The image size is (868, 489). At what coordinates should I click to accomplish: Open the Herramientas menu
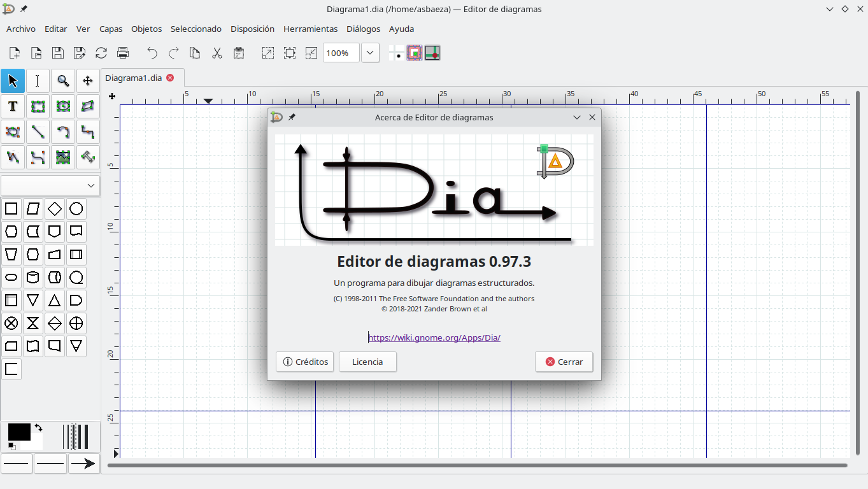click(310, 29)
